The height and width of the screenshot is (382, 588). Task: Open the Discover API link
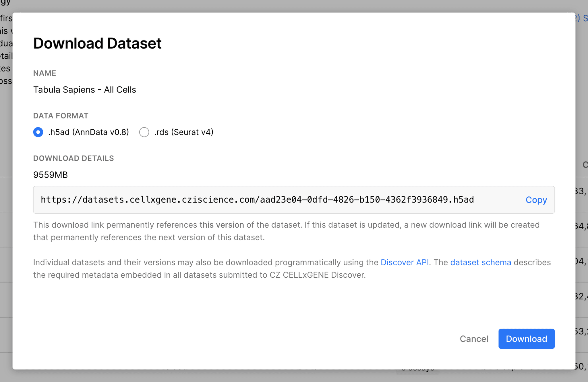tap(405, 262)
